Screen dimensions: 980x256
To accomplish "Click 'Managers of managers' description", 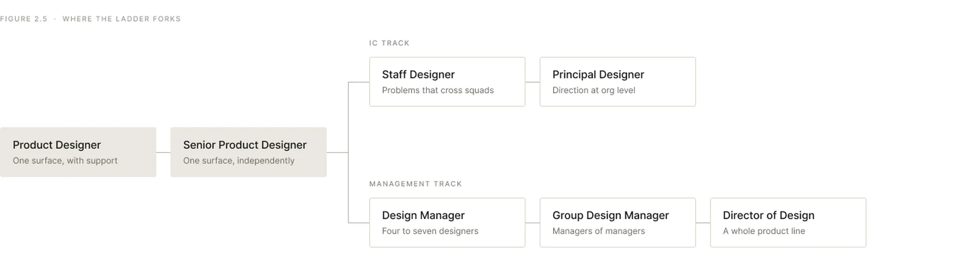I will [598, 231].
